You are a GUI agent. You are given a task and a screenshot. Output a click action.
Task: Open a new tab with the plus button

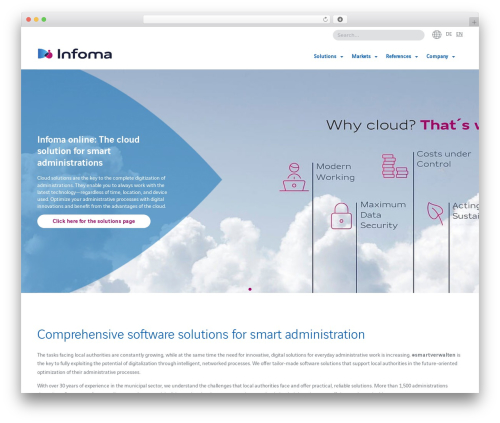474,22
